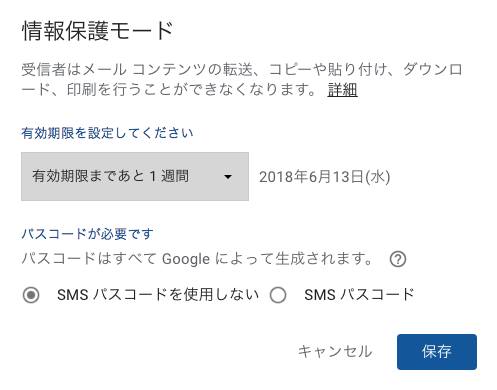Click the expiration dropdown arrow
Viewport: 497px width, 390px height.
click(228, 177)
